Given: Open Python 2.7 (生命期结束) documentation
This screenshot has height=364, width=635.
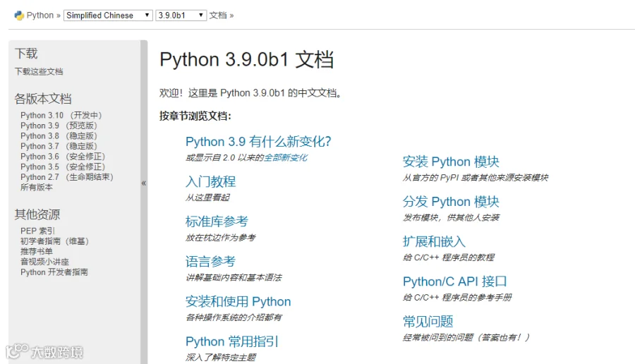Looking at the screenshot, I should coord(67,177).
